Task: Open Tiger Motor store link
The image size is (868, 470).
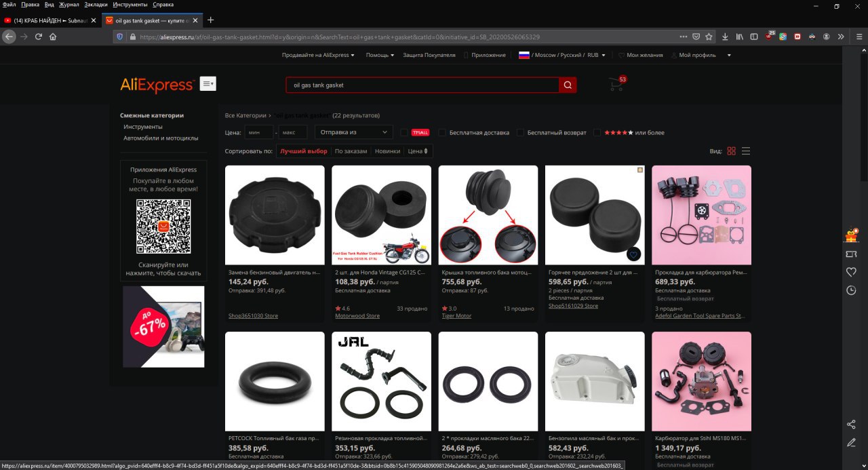Action: tap(456, 316)
